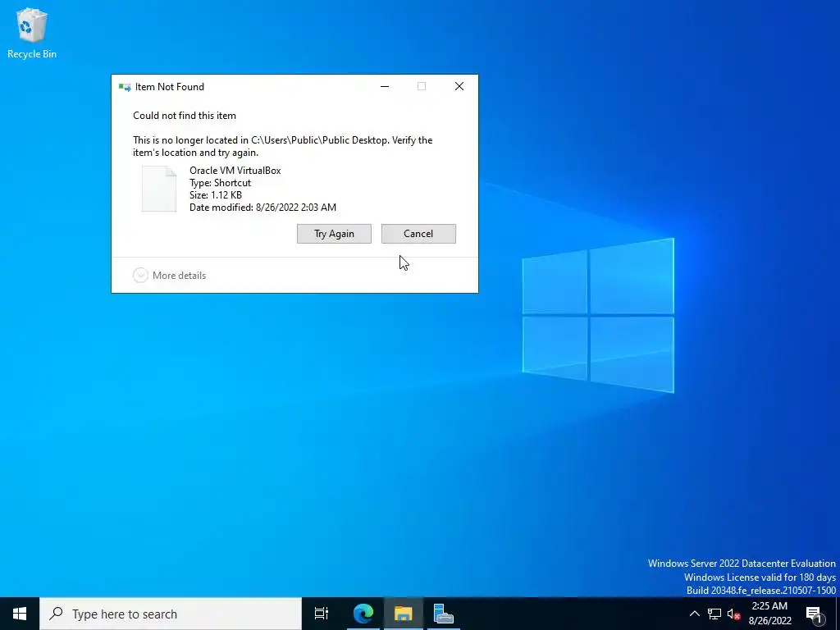Open Server Manager from the taskbar
The image size is (840, 630).
tap(444, 614)
